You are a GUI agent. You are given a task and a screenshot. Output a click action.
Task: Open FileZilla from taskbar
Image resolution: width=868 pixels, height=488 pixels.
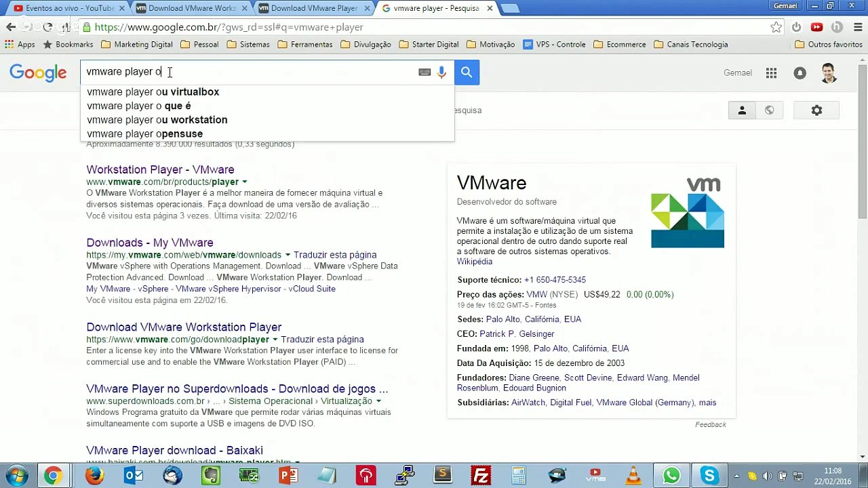click(481, 476)
